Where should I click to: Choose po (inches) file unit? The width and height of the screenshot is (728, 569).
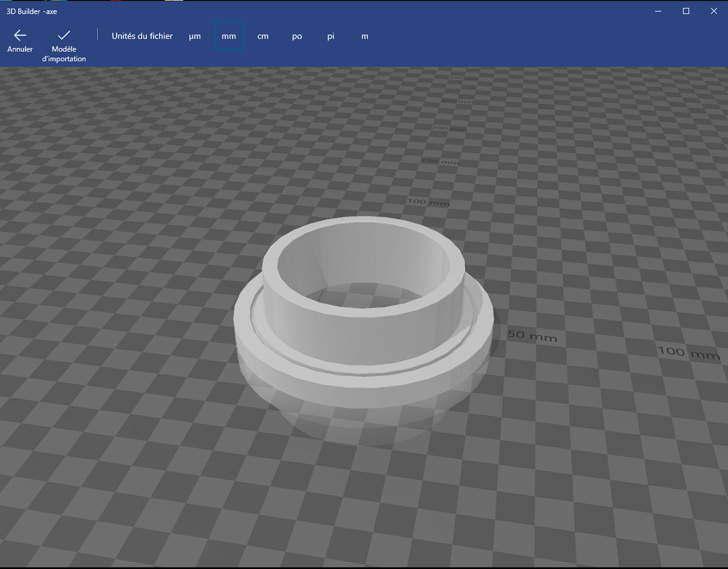click(297, 36)
